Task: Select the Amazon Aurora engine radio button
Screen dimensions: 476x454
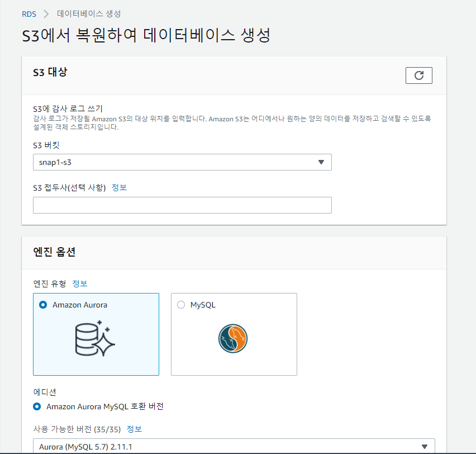Action: pyautogui.click(x=43, y=305)
